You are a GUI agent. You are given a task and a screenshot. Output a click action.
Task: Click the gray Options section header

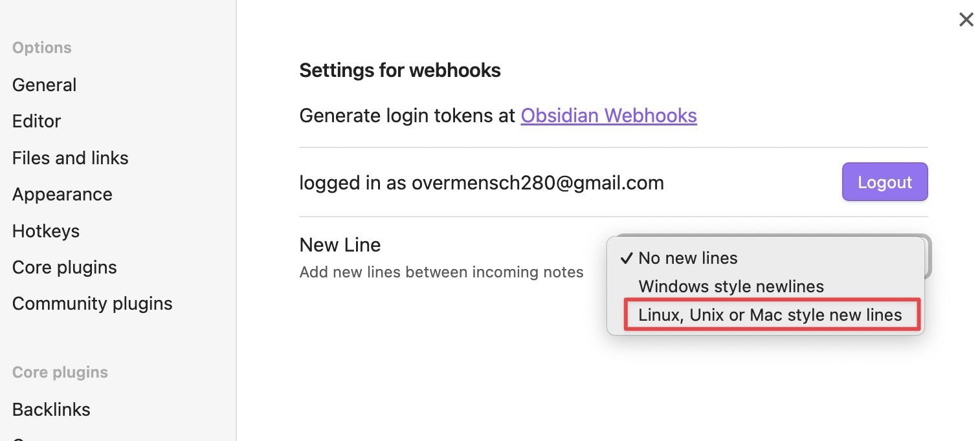click(x=41, y=48)
